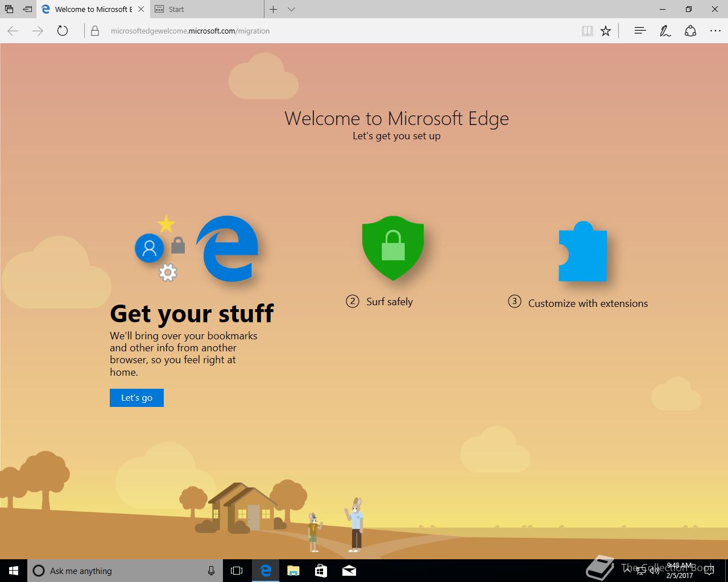Click the Get your stuff heading
728x582 pixels.
click(x=192, y=314)
